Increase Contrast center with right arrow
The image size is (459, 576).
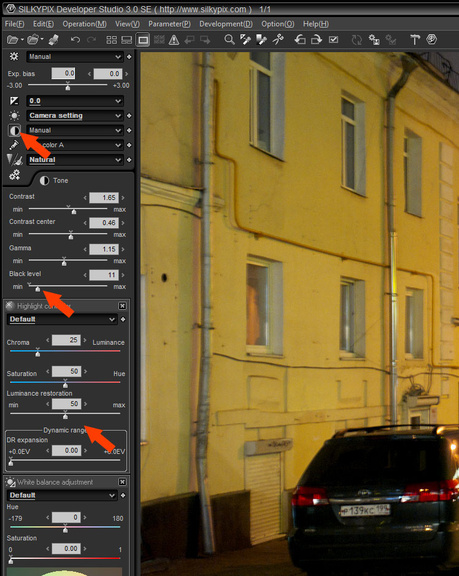point(123,223)
